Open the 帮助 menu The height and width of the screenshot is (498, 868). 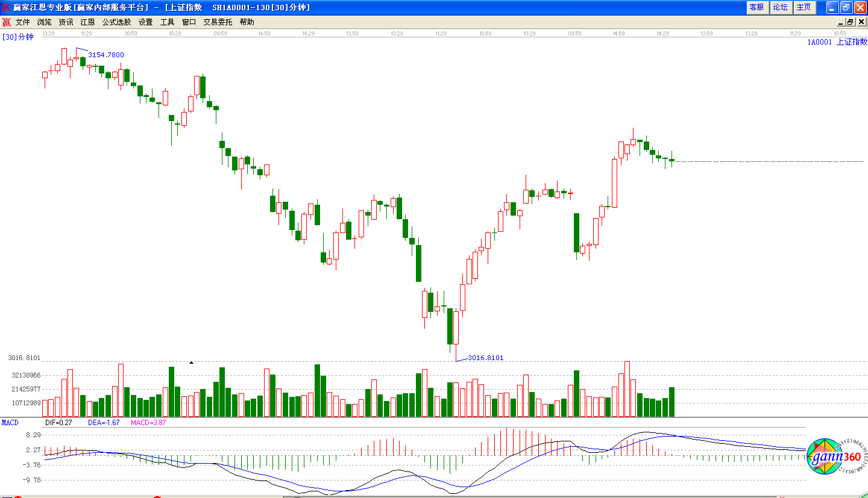tap(247, 22)
